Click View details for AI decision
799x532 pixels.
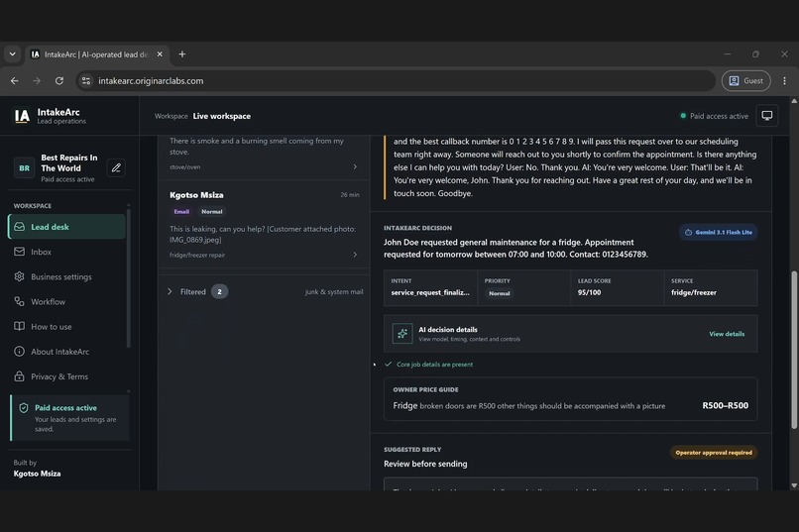pyautogui.click(x=727, y=334)
